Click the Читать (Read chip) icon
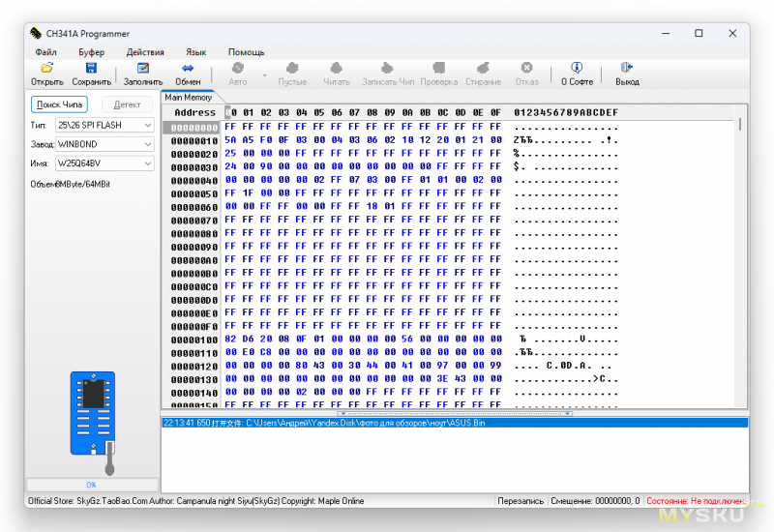The width and height of the screenshot is (774, 532). point(337,69)
